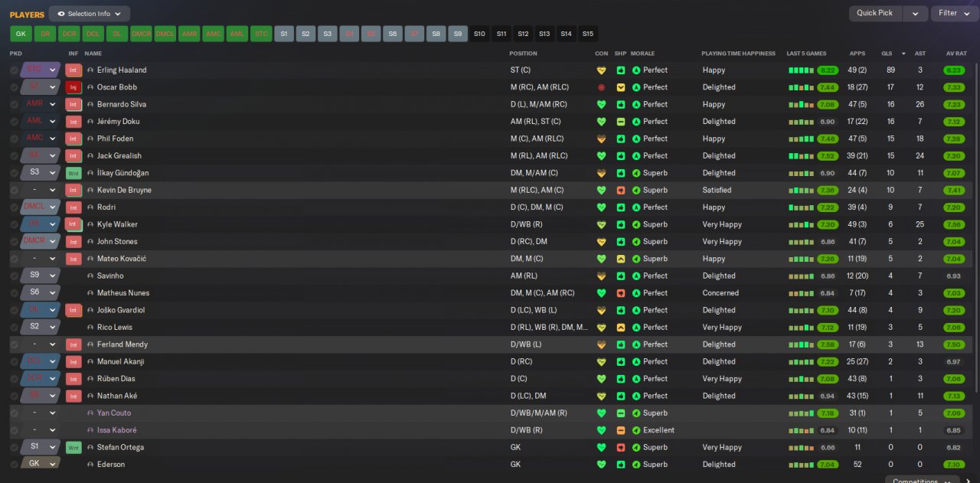Toggle the picked circle for Yan Couto

point(14,413)
